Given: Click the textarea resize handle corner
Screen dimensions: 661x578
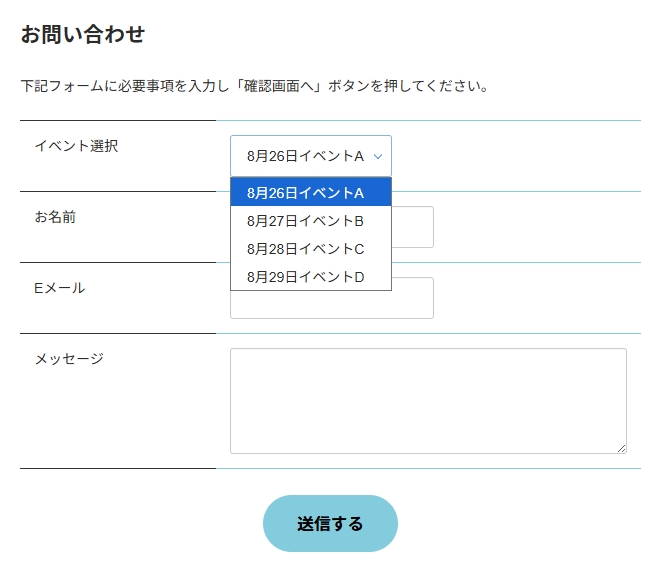Looking at the screenshot, I should 621,449.
